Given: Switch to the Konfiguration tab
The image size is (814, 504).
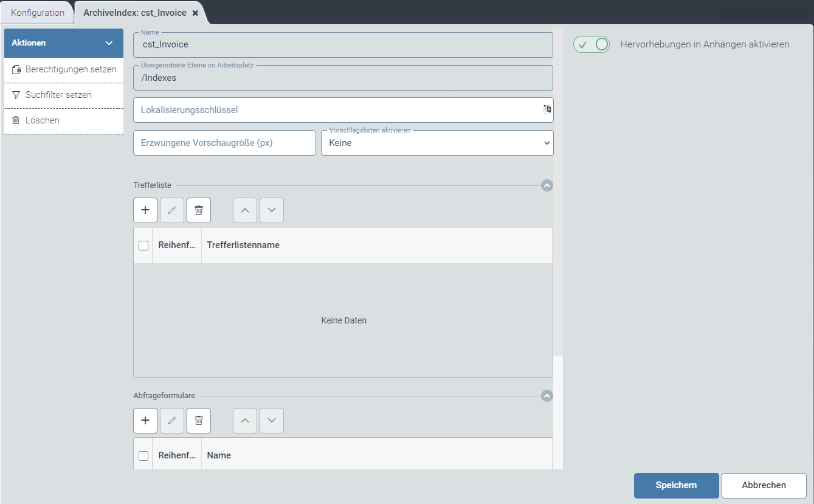Looking at the screenshot, I should [x=38, y=13].
